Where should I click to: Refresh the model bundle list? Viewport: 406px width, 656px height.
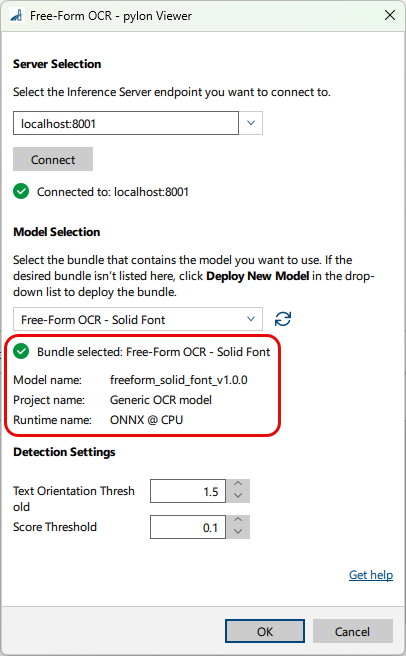click(x=283, y=319)
